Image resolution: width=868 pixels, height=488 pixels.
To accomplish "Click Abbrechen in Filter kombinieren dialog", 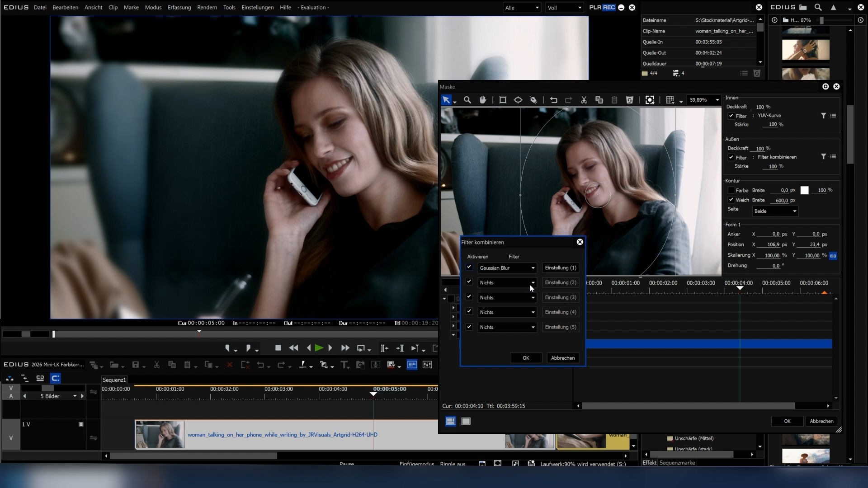I will 563,358.
